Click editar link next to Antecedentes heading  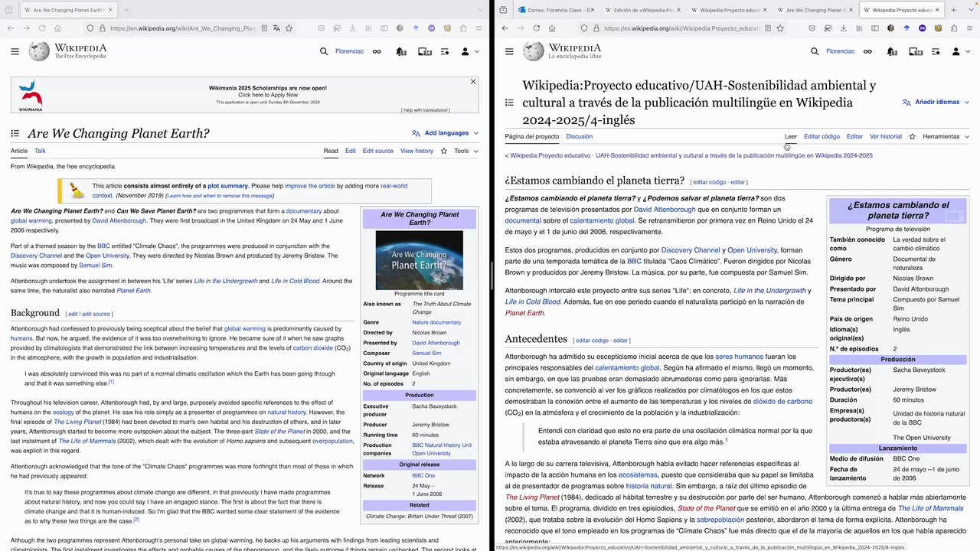click(619, 340)
